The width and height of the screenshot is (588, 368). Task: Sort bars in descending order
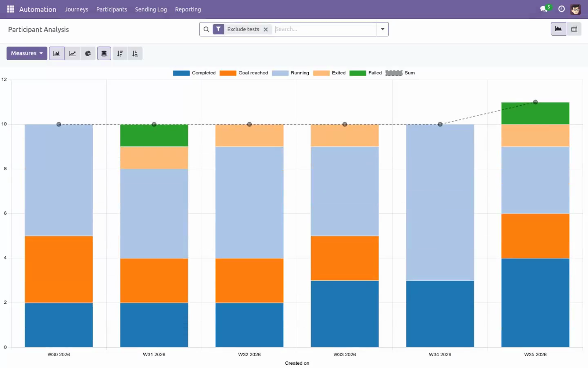coord(120,53)
